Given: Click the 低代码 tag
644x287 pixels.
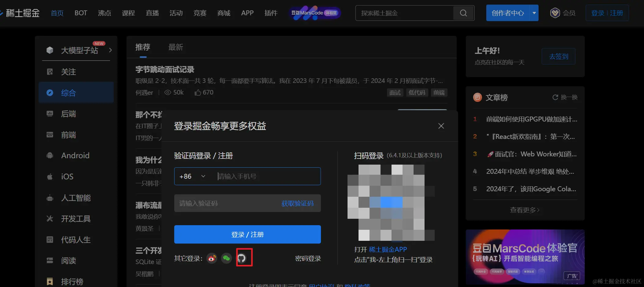Looking at the screenshot, I should [x=417, y=92].
